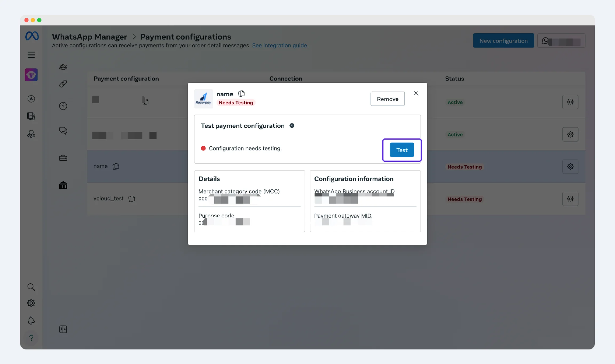Open the briefcase toolbox icon

point(63,158)
